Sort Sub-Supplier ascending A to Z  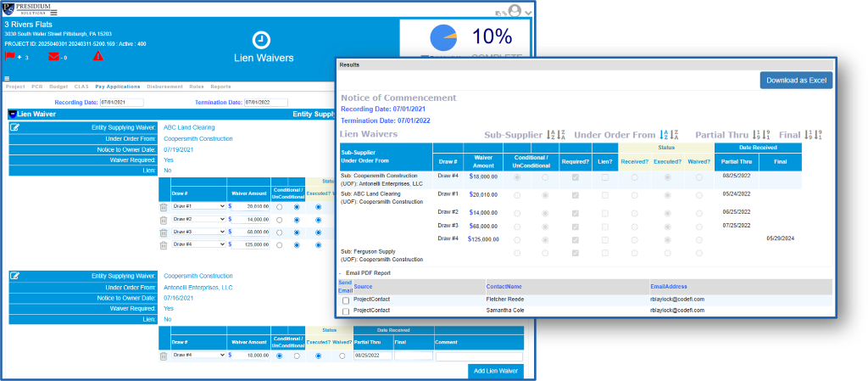click(551, 135)
